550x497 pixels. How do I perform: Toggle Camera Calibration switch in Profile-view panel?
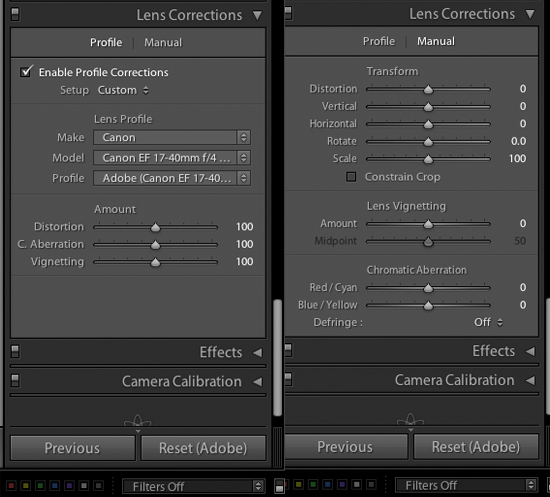pyautogui.click(x=15, y=381)
